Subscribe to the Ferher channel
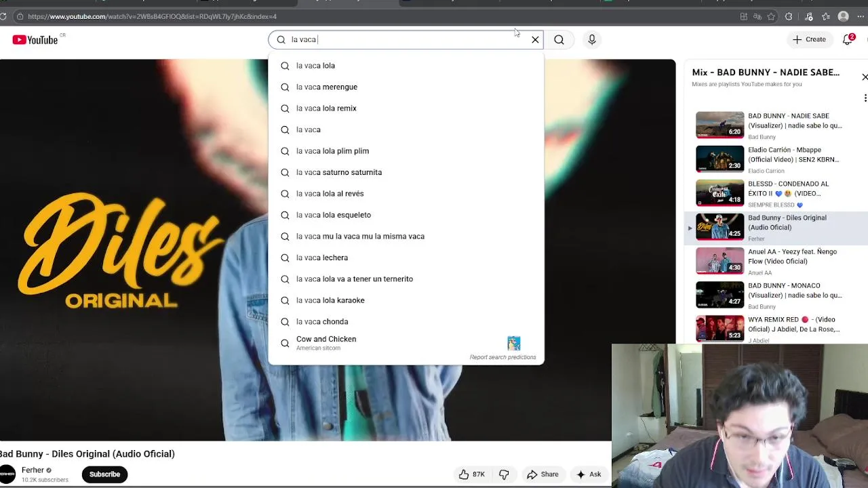This screenshot has height=488, width=868. 104,474
